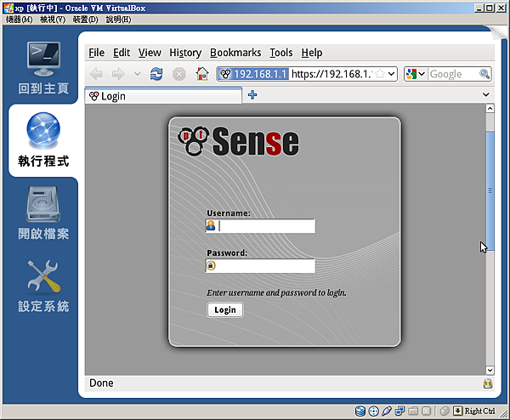Open a new tab with the plus icon
The width and height of the screenshot is (510, 420).
(x=252, y=95)
